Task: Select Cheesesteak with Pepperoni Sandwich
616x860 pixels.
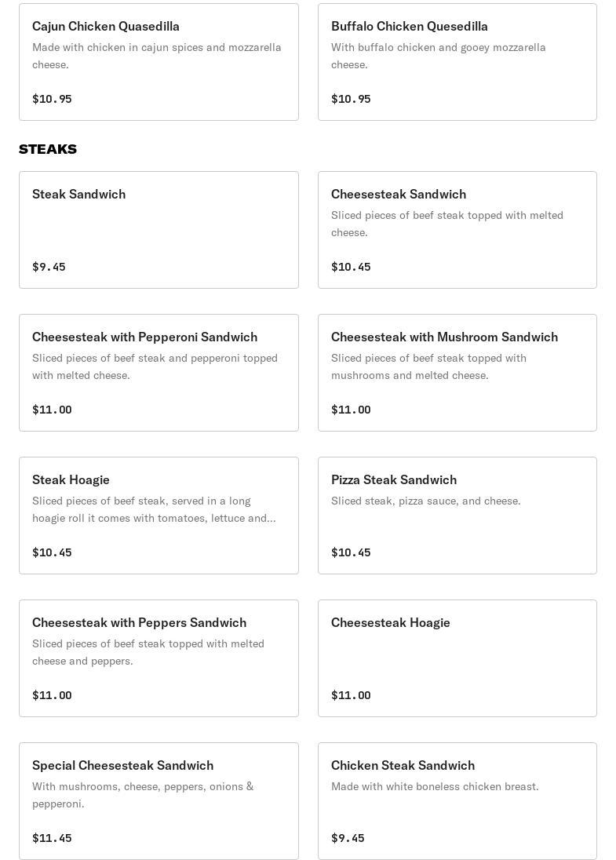Action: tap(159, 373)
